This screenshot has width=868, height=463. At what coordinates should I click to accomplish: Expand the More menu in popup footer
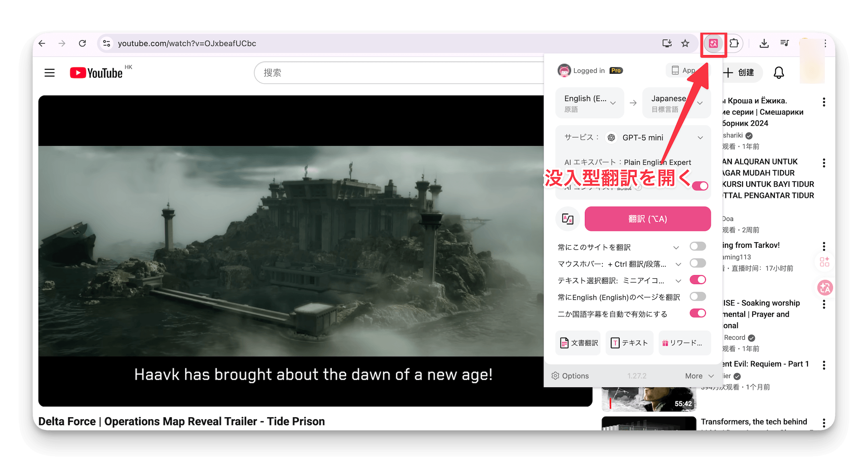[699, 376]
